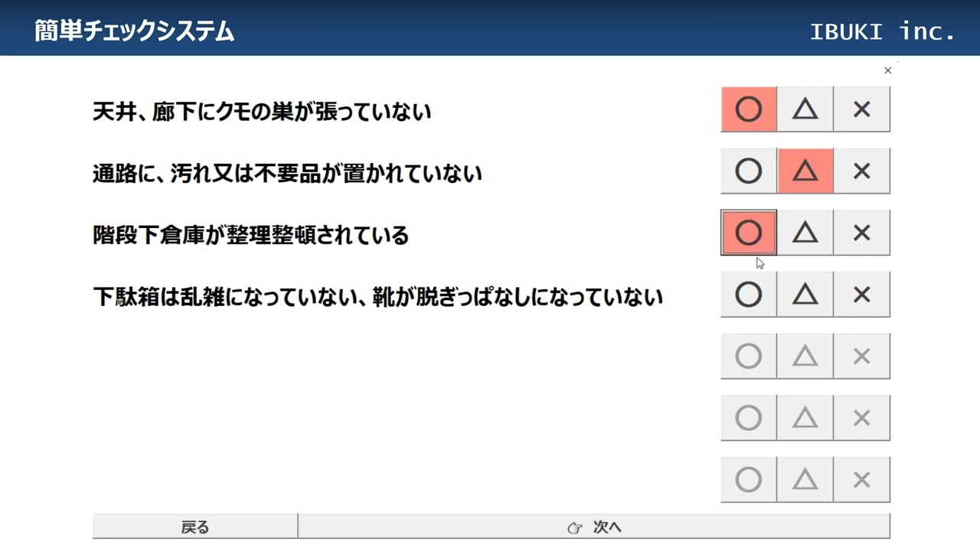Viewport: 980px width, 551px height.
Task: Click the greyed-out circle in last row
Action: [749, 480]
